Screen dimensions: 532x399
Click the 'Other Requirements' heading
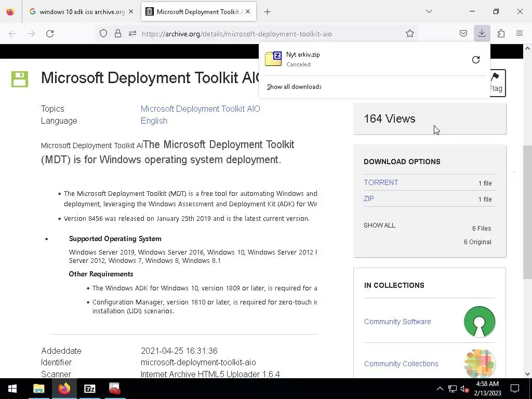101,274
